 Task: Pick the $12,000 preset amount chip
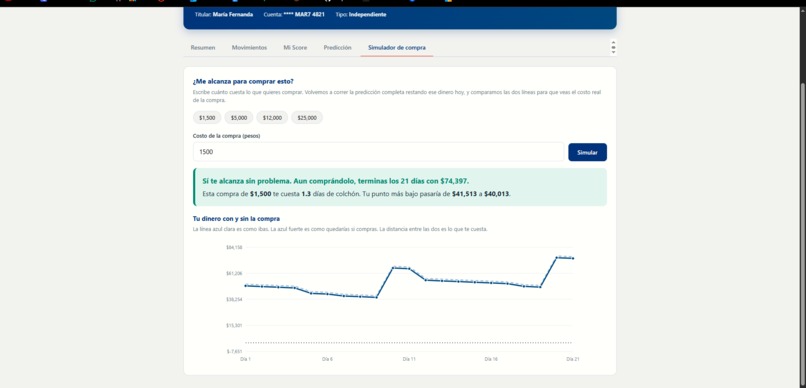pos(272,118)
